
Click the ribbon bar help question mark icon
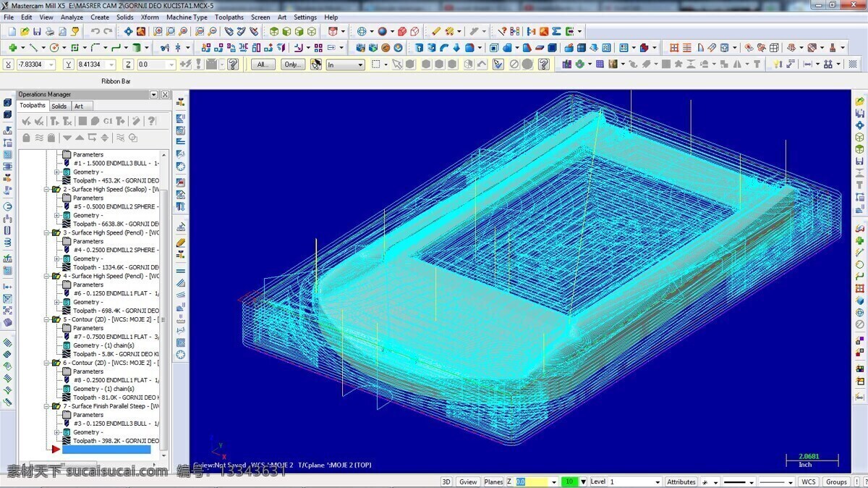[233, 64]
